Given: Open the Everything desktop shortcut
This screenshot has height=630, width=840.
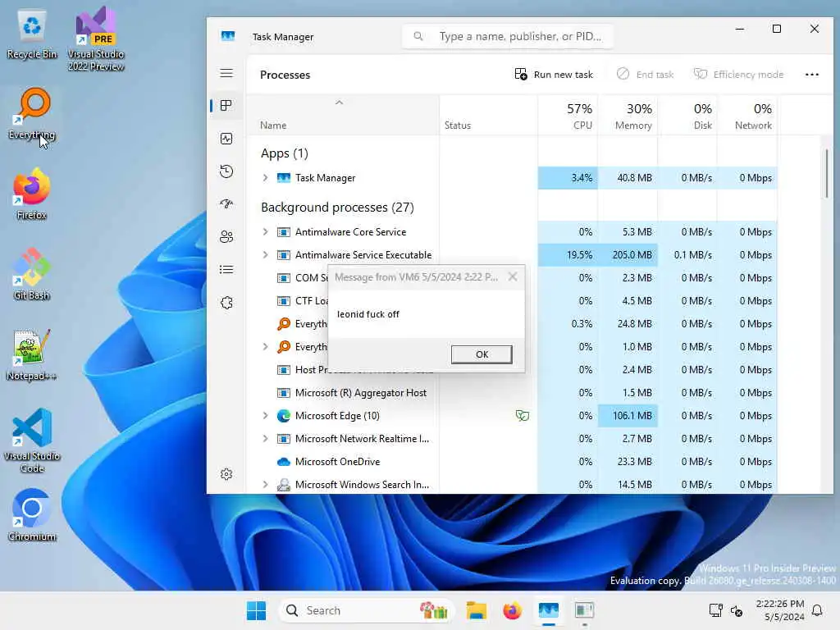Looking at the screenshot, I should tap(32, 114).
